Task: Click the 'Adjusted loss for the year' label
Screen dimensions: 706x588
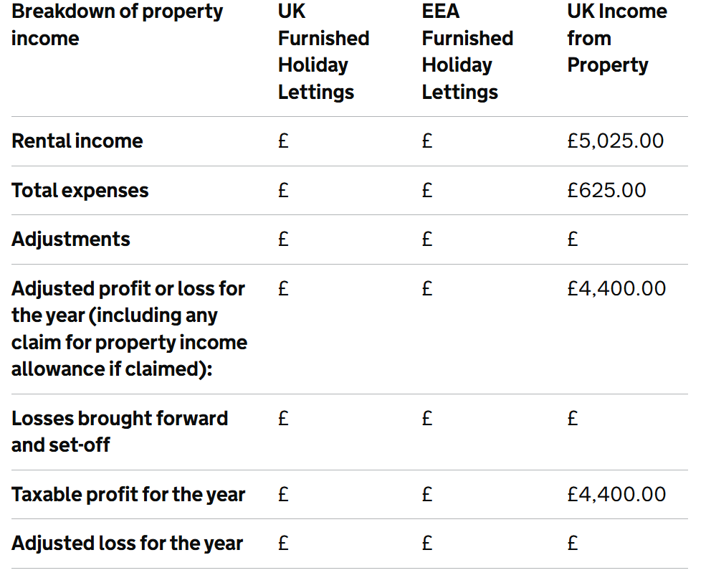Action: click(127, 544)
